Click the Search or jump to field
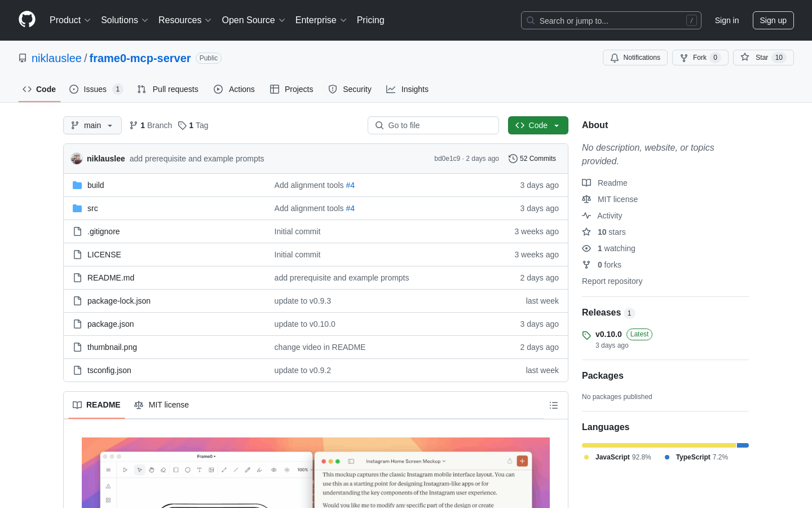This screenshot has height=508, width=812. (x=611, y=20)
